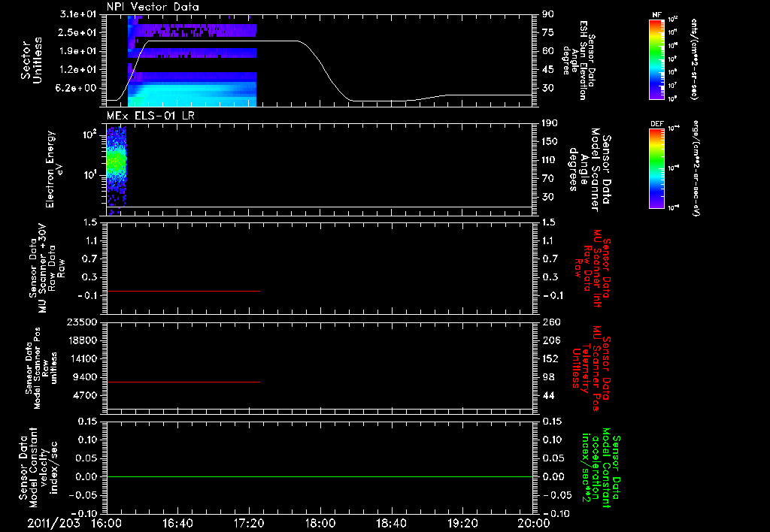The width and height of the screenshot is (770, 532).
Task: Click the "44" telemetry tick value
Action: click(x=548, y=395)
